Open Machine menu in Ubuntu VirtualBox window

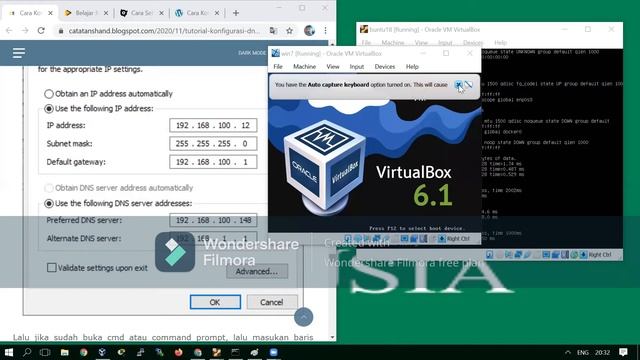tap(393, 42)
